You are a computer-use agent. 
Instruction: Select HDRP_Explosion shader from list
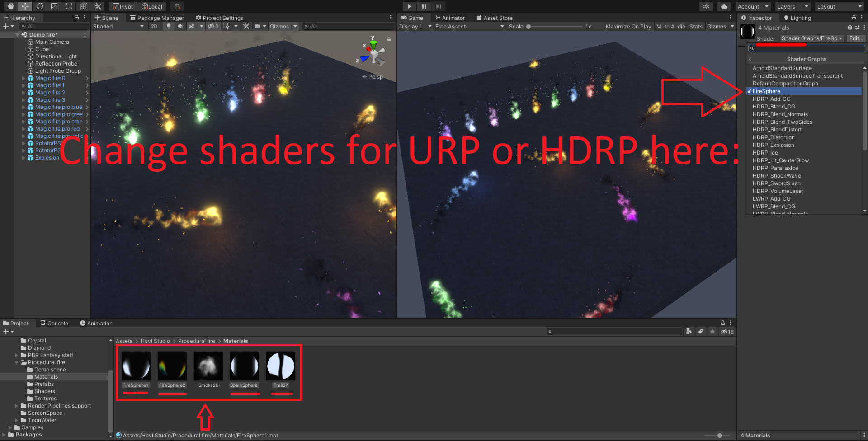click(773, 145)
